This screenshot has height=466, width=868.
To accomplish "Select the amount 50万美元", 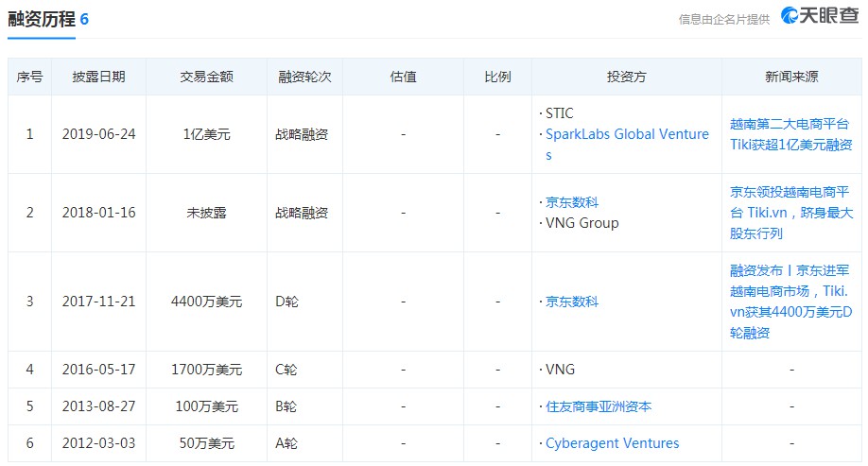I will [206, 443].
